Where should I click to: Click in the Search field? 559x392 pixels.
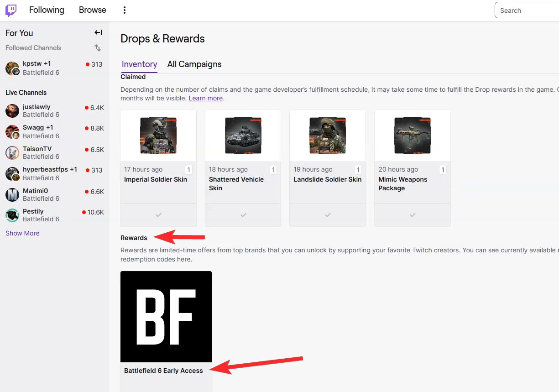(x=527, y=10)
